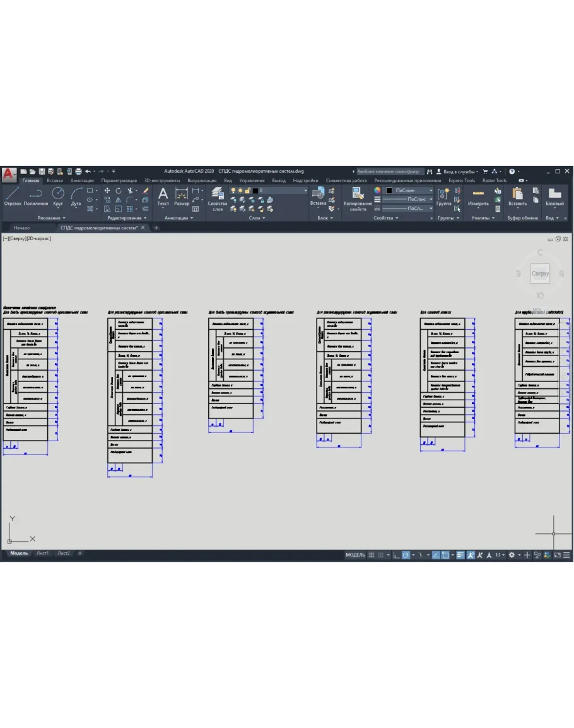The width and height of the screenshot is (574, 728).
Task: Expand the Рисование panel dropdown
Action: 49,218
